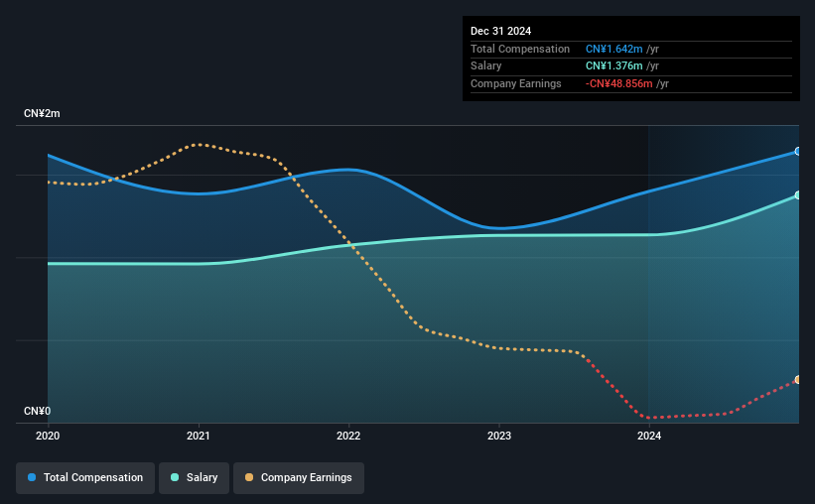The image size is (815, 504).
Task: Click the Salary tooltip row label
Action: pos(486,66)
